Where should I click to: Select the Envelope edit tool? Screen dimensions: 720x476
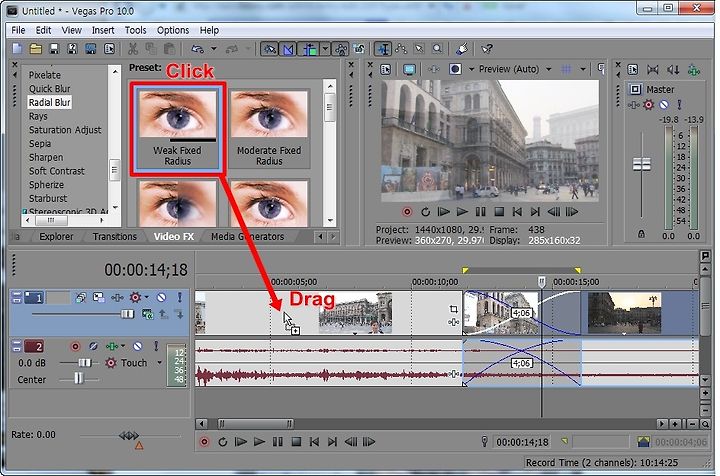(x=401, y=49)
